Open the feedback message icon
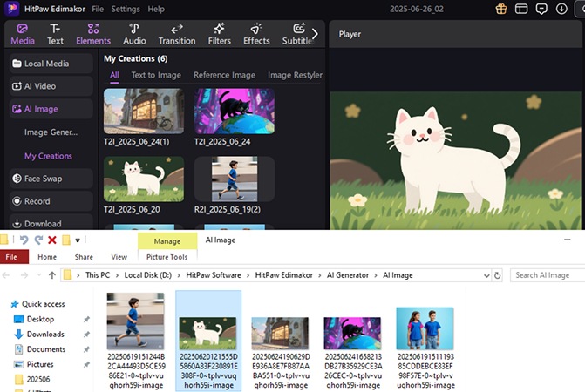The height and width of the screenshot is (392, 585). pos(541,9)
